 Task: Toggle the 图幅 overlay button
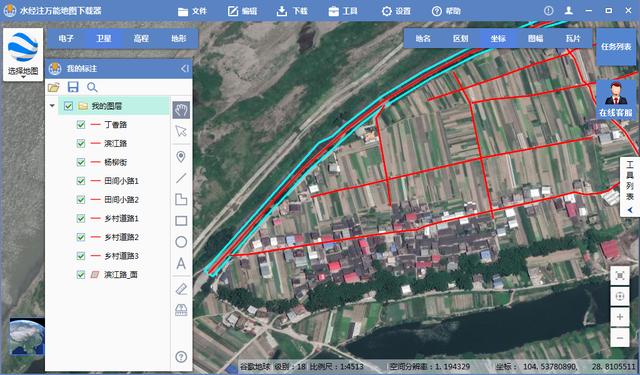point(536,38)
